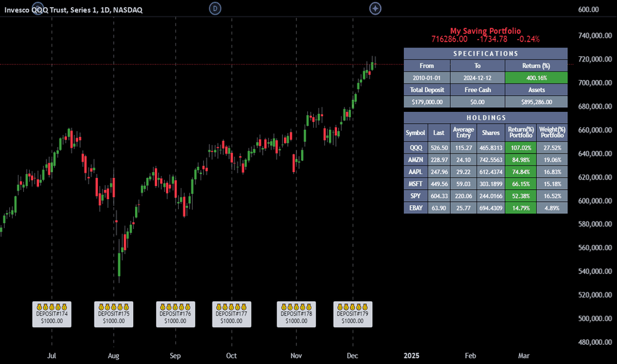
Task: Click the Free Cash header cell
Action: [477, 90]
